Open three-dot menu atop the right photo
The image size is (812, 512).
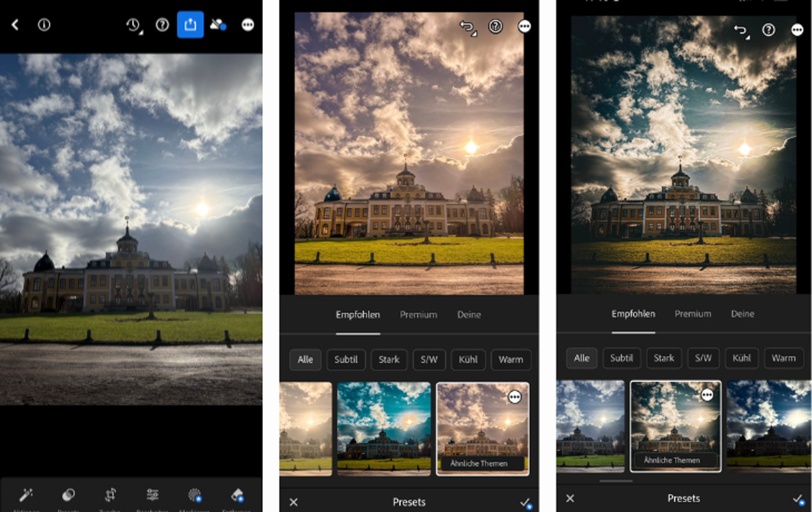pyautogui.click(x=797, y=30)
